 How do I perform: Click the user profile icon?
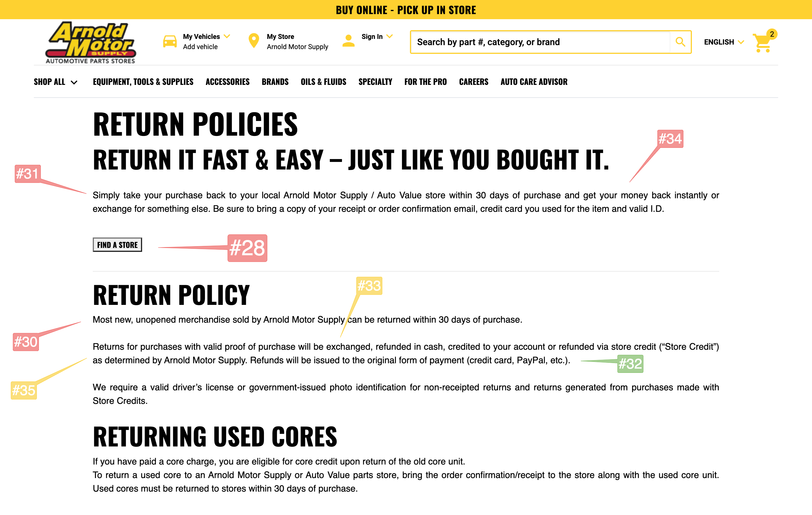tap(348, 41)
